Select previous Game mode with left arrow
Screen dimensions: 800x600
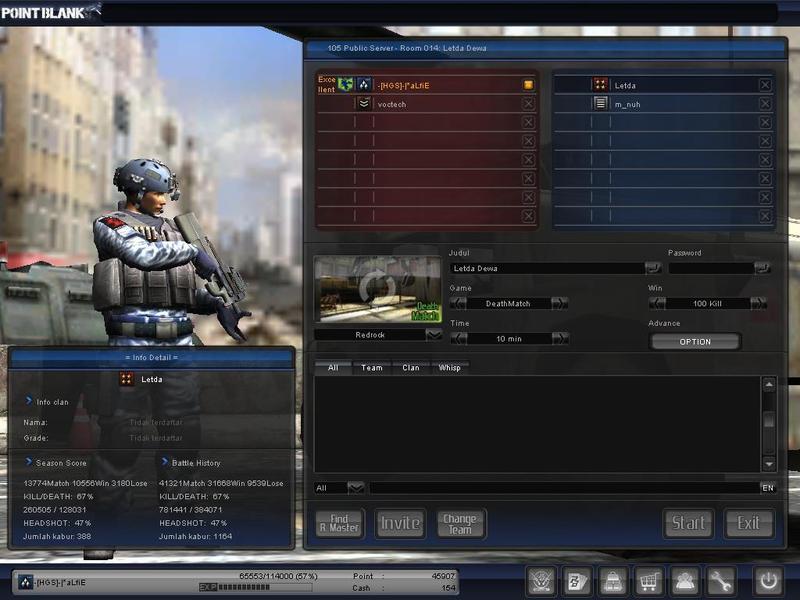tap(458, 304)
